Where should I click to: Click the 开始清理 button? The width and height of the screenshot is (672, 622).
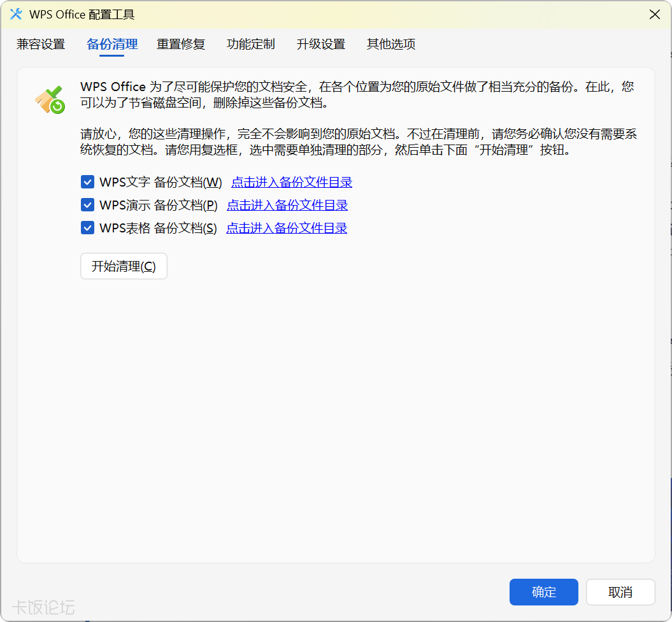click(x=124, y=266)
